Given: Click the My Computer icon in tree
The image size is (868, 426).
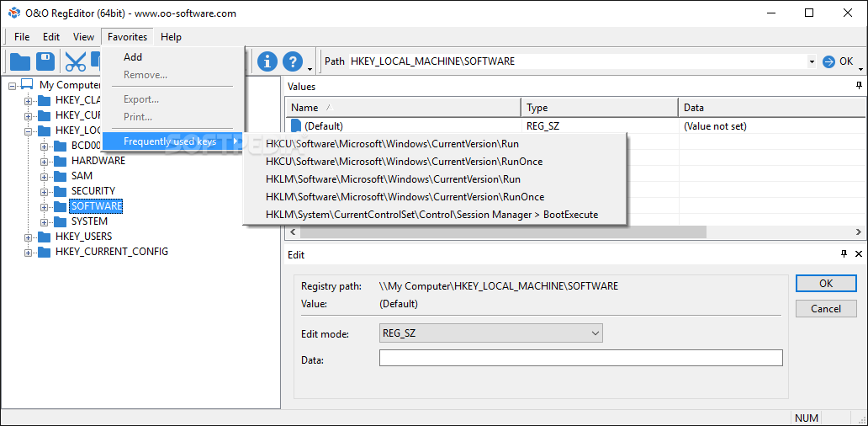Looking at the screenshot, I should (x=28, y=85).
